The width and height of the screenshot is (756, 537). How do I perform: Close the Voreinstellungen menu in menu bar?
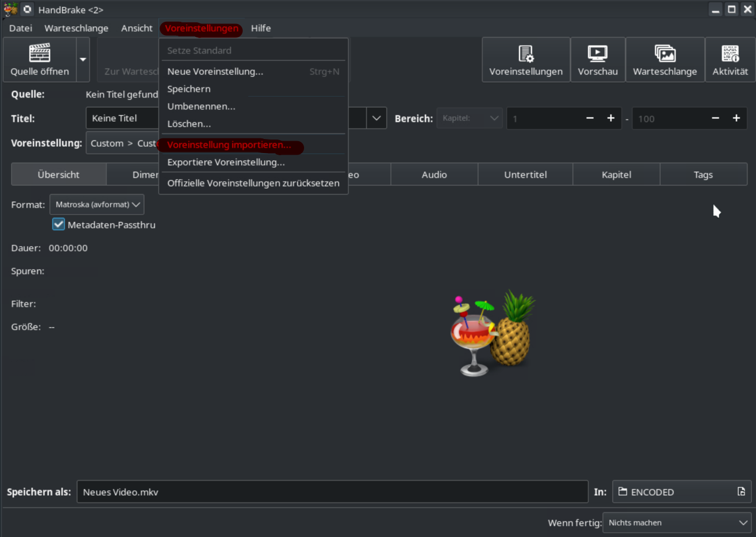coord(202,28)
